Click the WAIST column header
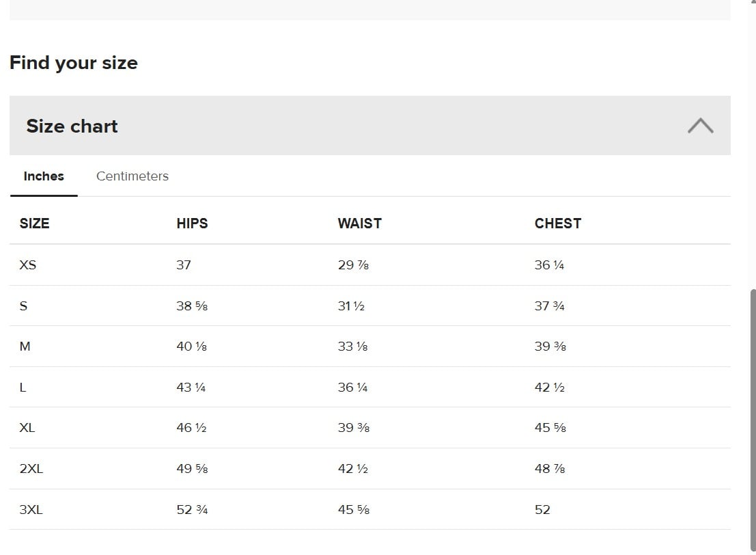756x555 pixels. coord(359,224)
